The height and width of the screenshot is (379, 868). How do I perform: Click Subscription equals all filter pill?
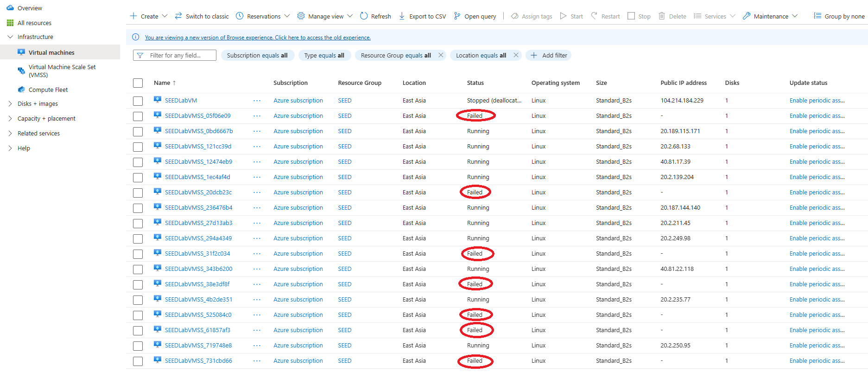click(x=257, y=55)
